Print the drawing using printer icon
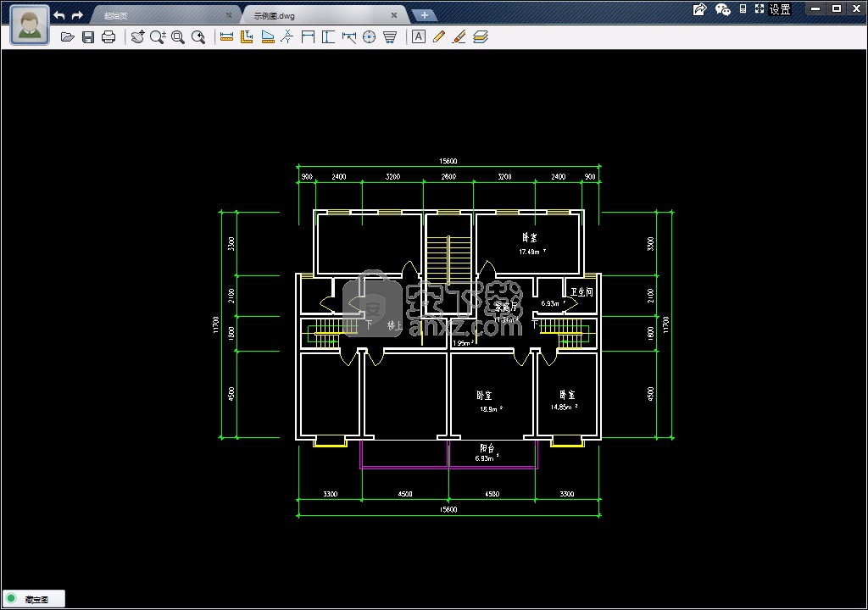 click(x=108, y=37)
